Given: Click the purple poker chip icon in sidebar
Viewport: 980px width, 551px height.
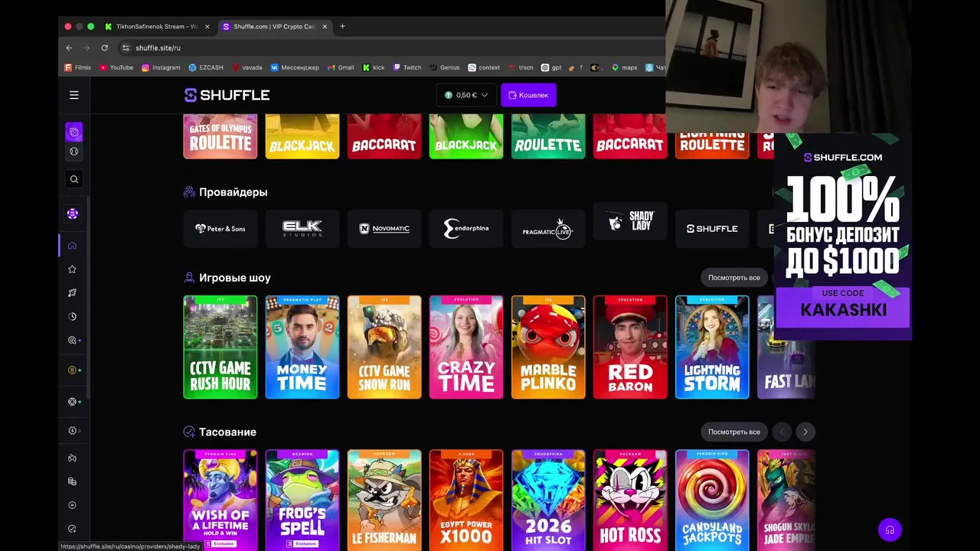Looking at the screenshot, I should (73, 214).
